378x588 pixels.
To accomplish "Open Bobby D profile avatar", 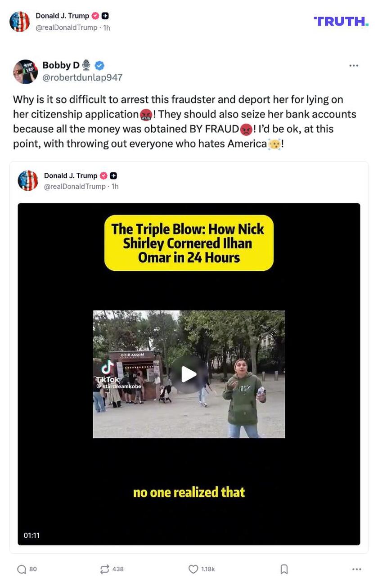I will [25, 72].
